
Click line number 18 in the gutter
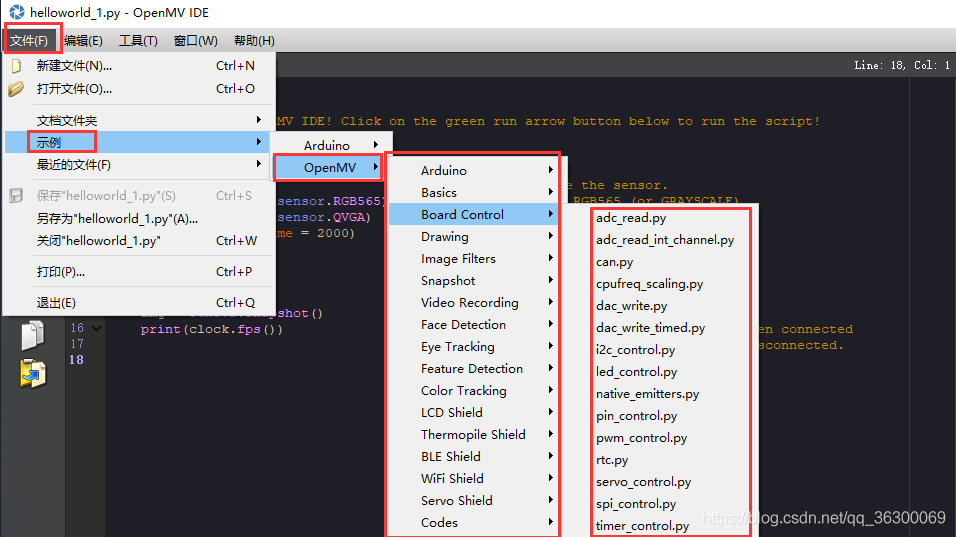[x=76, y=360]
